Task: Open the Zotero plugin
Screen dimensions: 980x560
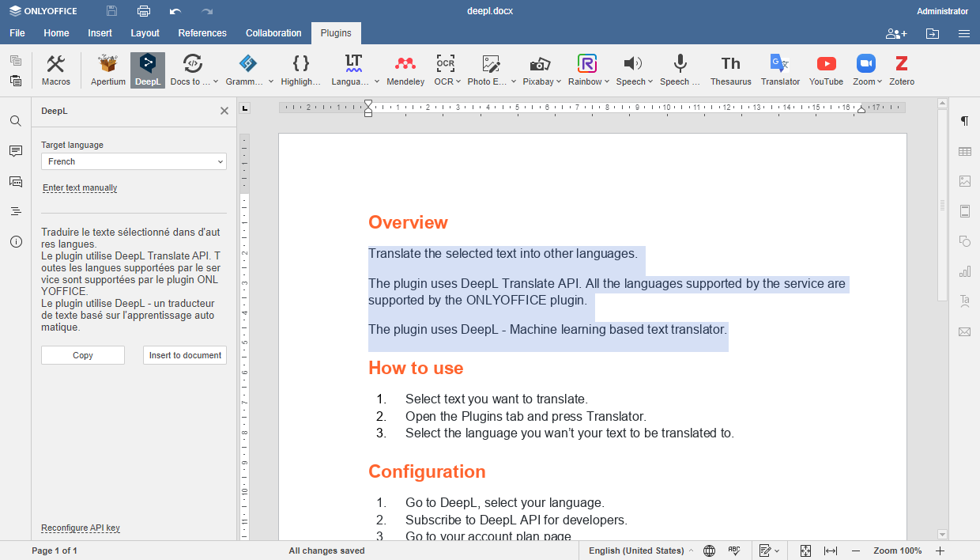Action: 902,70
